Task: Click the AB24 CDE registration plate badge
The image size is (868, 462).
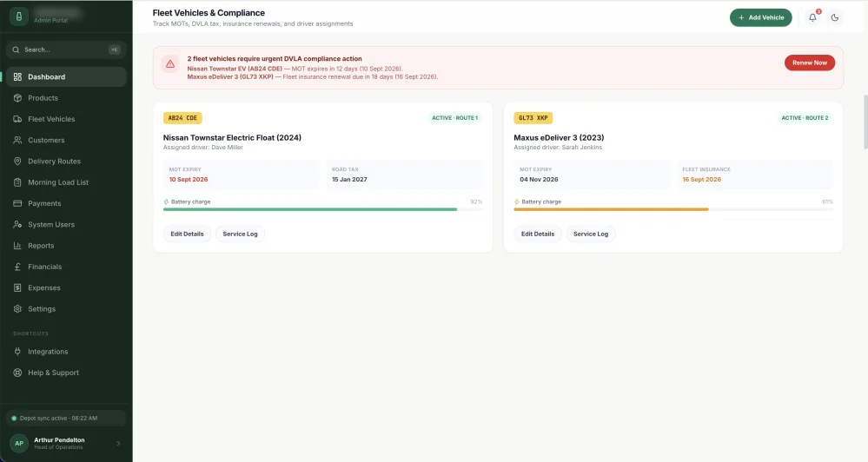Action: pos(182,118)
